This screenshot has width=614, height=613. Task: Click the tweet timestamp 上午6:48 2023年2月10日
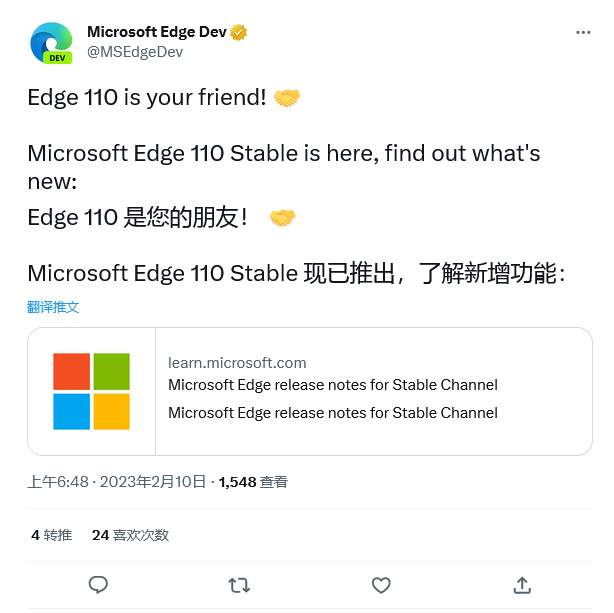click(x=117, y=482)
